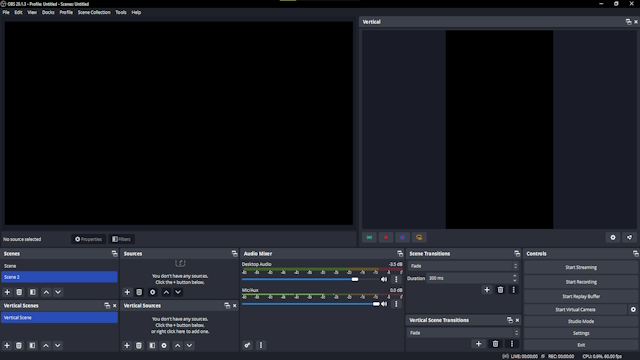Start vertical streaming with green icon
640x360 pixels.
coord(369,238)
